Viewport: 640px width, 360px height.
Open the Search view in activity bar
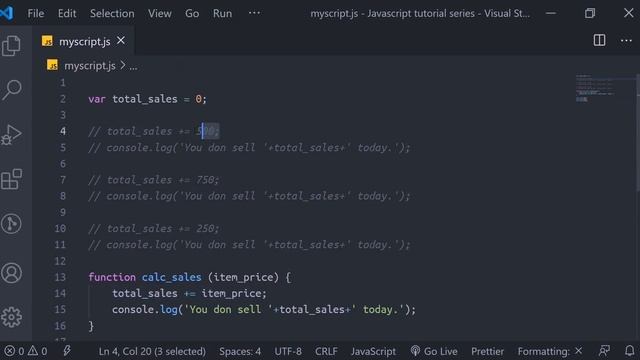click(x=11, y=90)
